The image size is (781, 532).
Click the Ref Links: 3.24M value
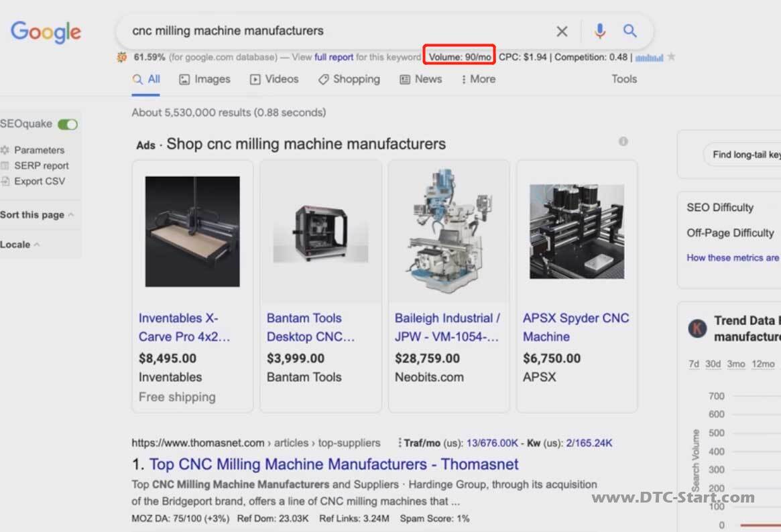coord(354,519)
